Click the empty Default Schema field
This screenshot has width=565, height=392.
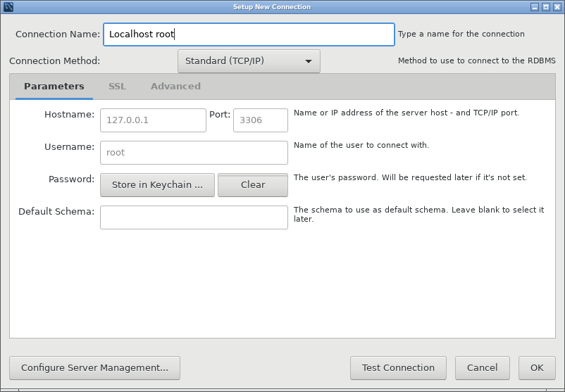click(194, 217)
